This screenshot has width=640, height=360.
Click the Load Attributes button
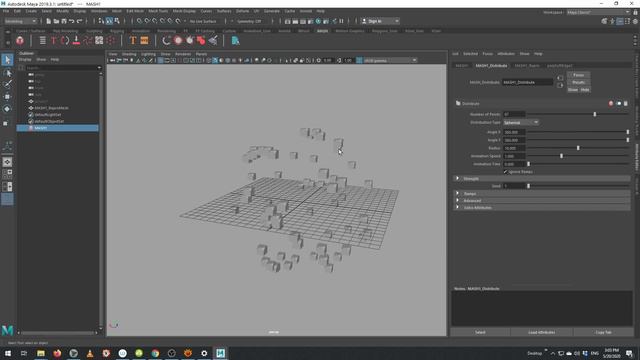pyautogui.click(x=542, y=332)
